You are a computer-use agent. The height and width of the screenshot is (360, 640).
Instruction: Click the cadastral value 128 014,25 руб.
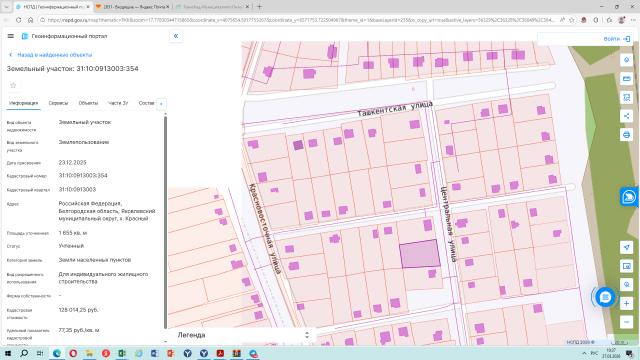78,310
